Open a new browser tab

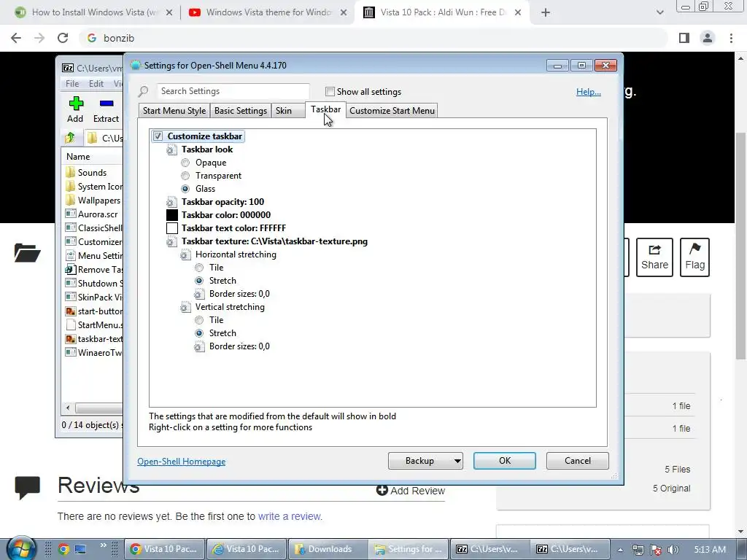click(546, 13)
